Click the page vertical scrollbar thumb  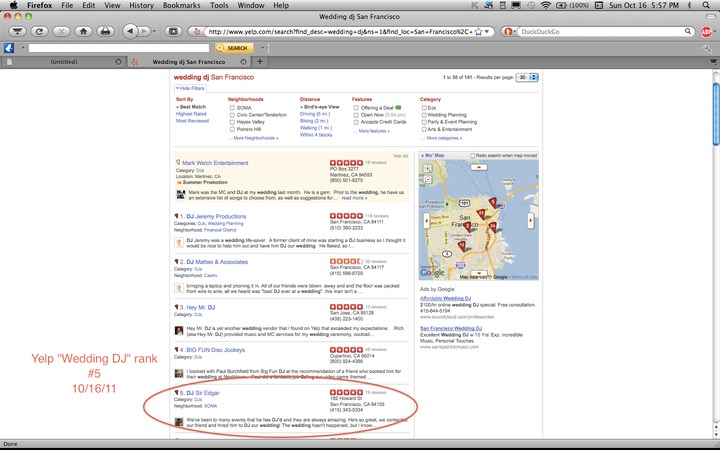[715, 114]
